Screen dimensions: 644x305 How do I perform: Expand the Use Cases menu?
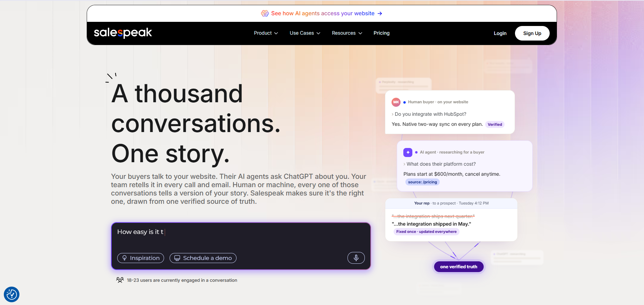pos(305,33)
